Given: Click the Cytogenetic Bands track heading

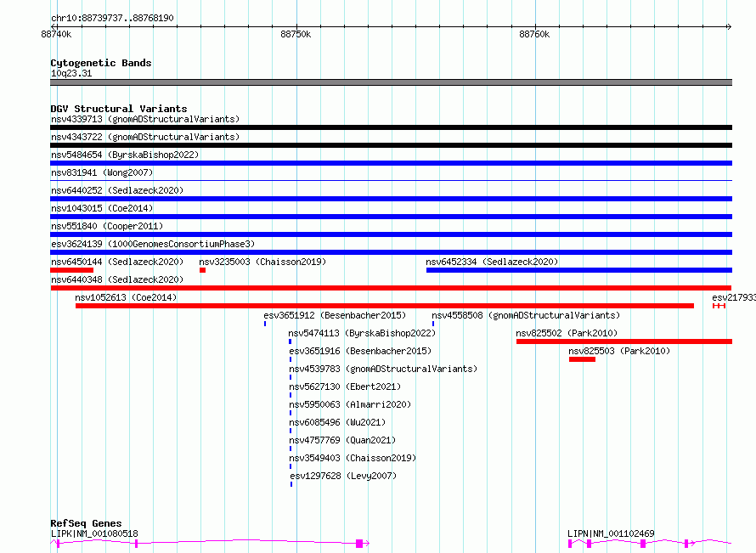Looking at the screenshot, I should coord(101,63).
